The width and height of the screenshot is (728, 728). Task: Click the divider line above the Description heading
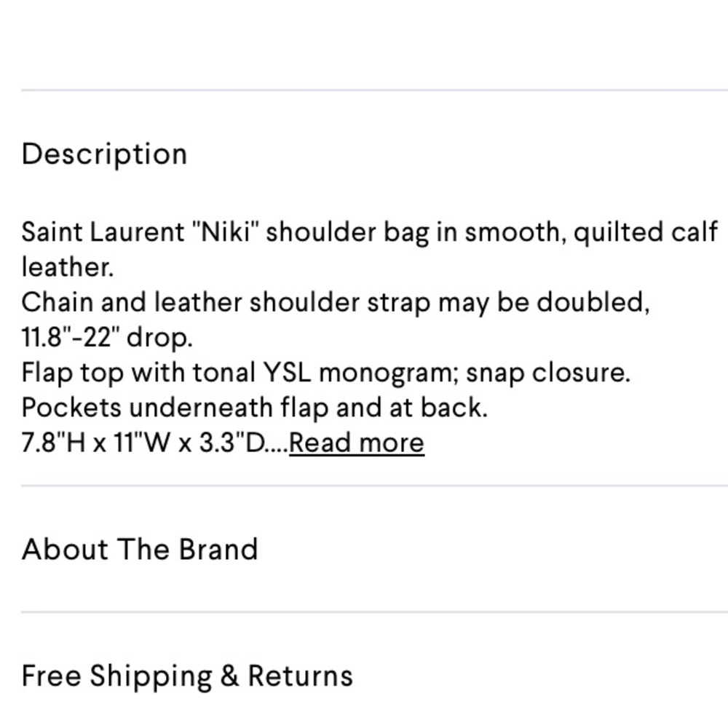click(364, 87)
